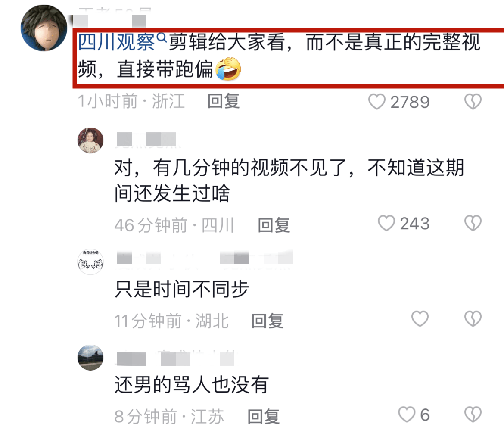Select the '还男的骂人也没有' comment text

192,384
